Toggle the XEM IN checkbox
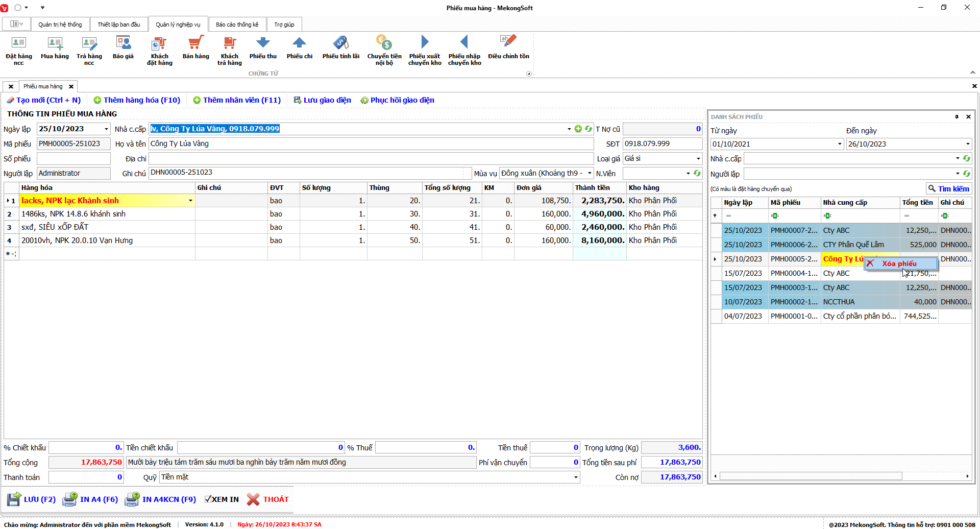 (208, 499)
